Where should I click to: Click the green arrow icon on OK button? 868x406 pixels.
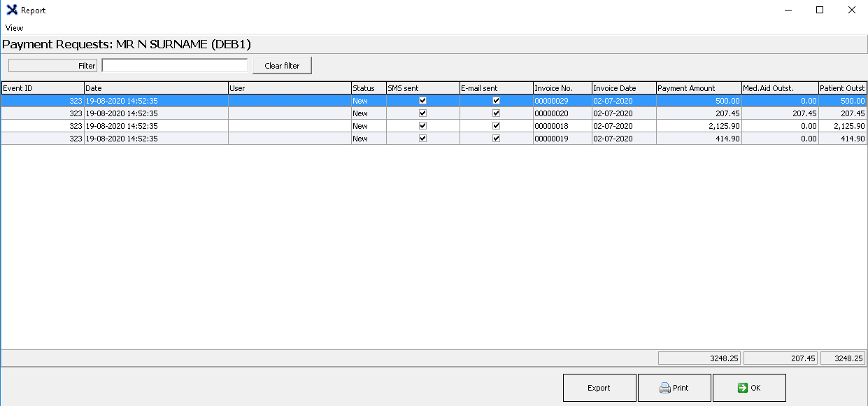742,388
